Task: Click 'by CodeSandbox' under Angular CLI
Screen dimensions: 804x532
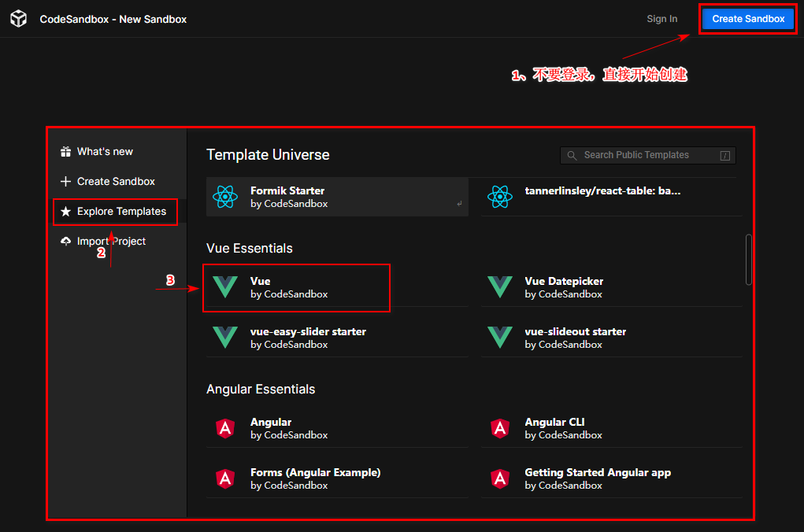Action: click(564, 435)
